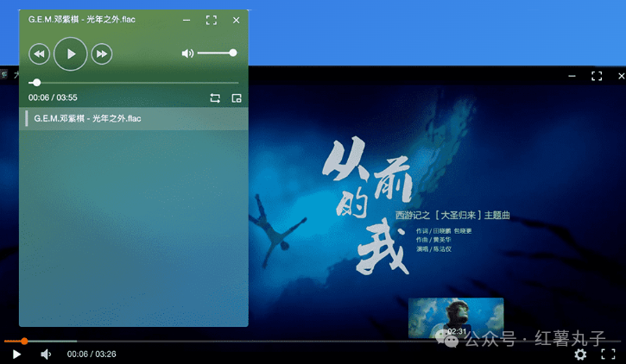Switch music player to mini mode
This screenshot has height=364, width=626.
tap(237, 98)
